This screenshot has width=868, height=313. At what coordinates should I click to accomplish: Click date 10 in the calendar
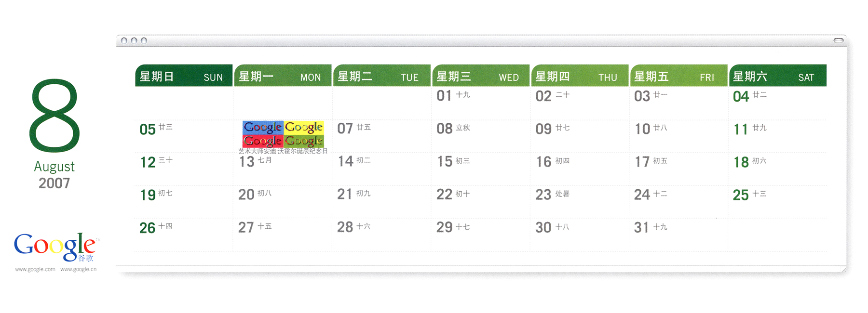point(642,129)
